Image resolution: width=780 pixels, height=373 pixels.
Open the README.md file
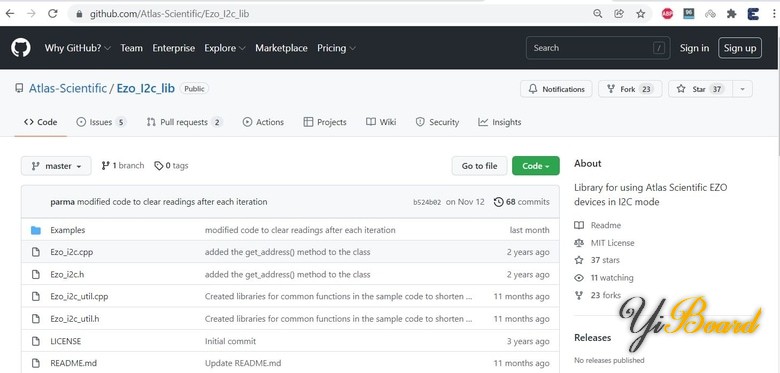point(74,363)
